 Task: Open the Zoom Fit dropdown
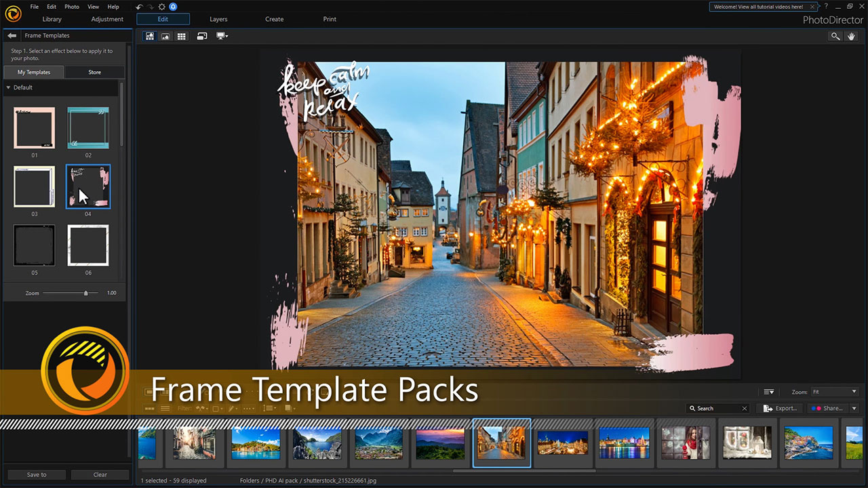click(835, 392)
